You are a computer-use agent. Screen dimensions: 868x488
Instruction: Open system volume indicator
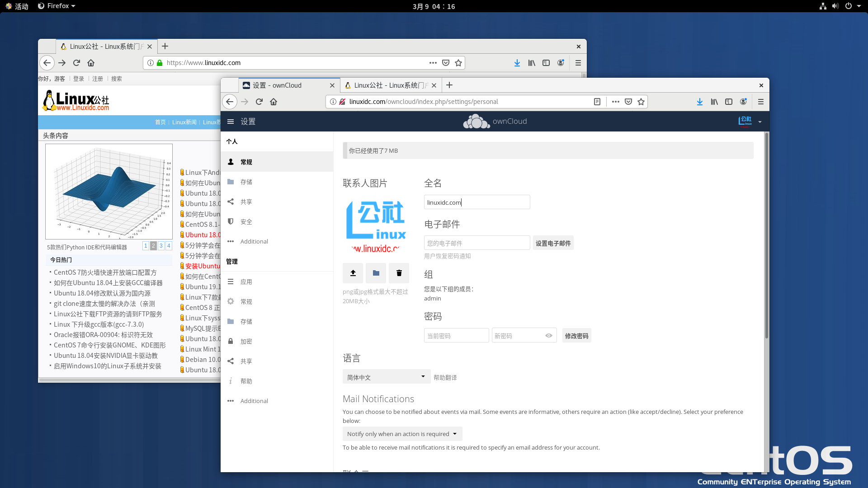[x=835, y=6]
